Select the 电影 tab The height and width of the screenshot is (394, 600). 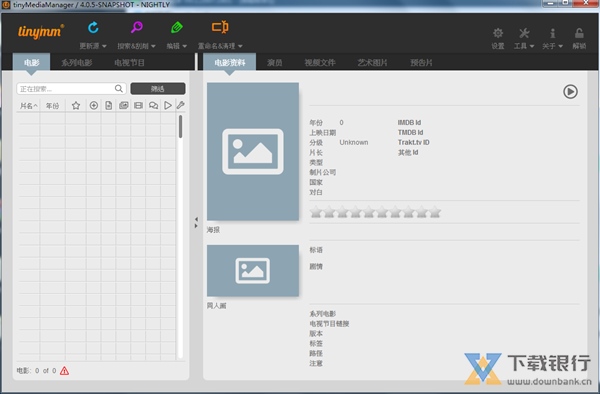[31, 62]
